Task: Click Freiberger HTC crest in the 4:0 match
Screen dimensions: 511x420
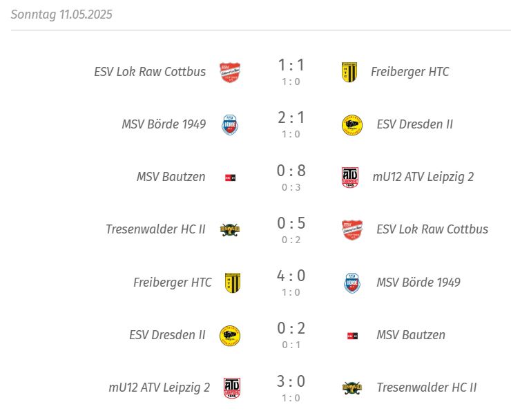Action: (233, 283)
